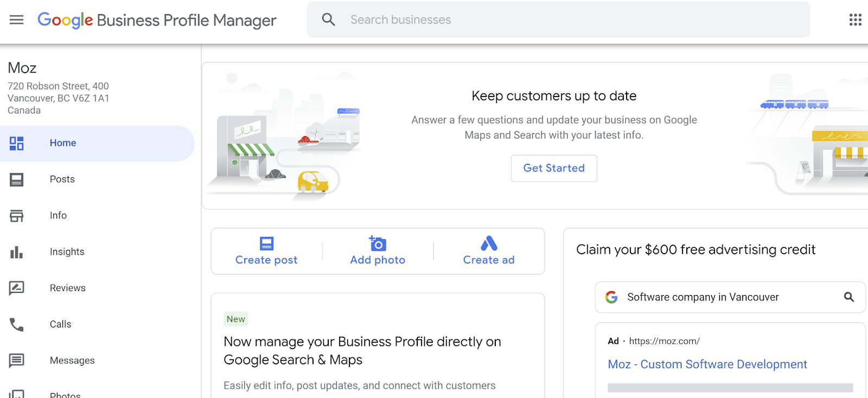Click the Google Business Profile Manager logo
868x398 pixels.
[157, 20]
